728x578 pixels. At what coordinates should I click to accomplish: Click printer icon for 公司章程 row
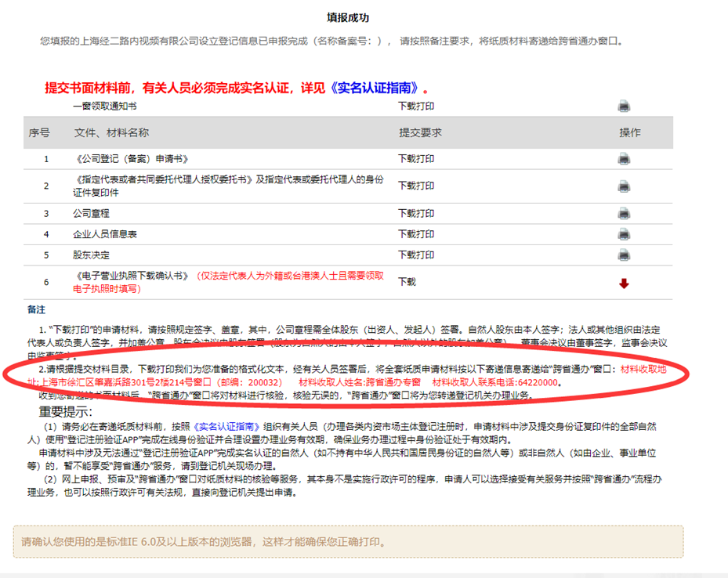(624, 213)
